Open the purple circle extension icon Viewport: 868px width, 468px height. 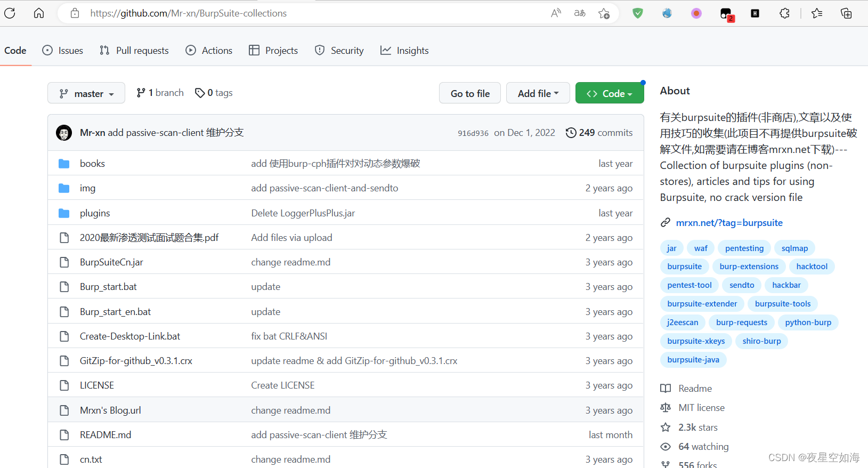coord(696,13)
